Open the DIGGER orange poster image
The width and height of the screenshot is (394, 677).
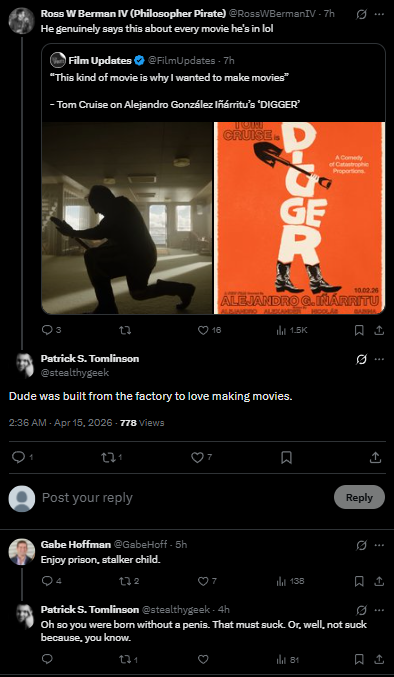[x=299, y=218]
